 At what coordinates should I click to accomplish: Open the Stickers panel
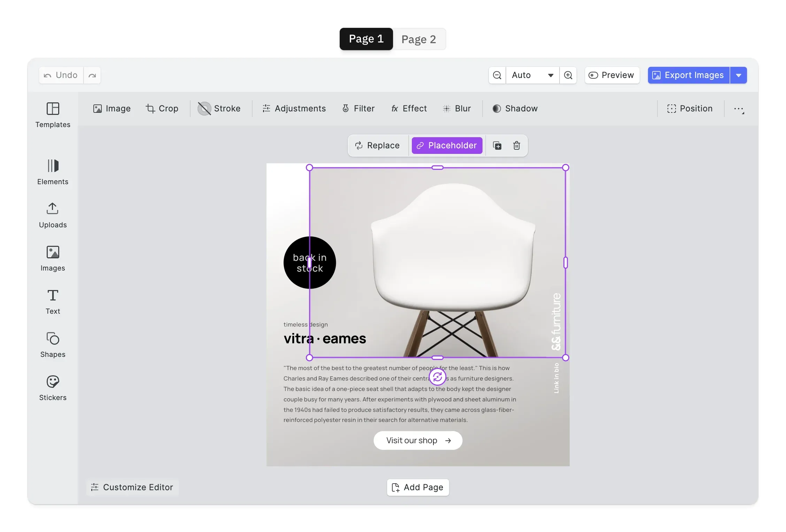(x=53, y=388)
